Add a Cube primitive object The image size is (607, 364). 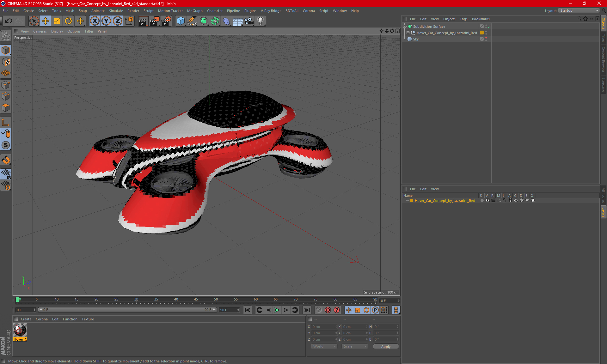click(x=181, y=21)
